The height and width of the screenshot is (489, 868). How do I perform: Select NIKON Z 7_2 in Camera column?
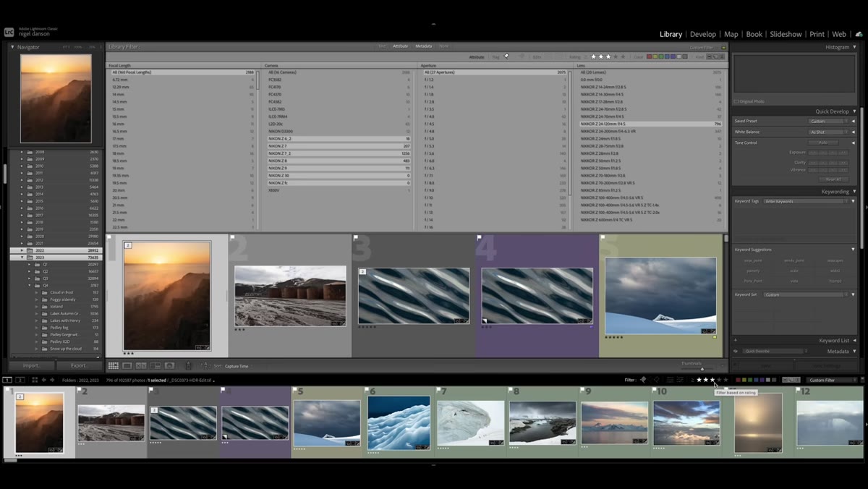338,153
